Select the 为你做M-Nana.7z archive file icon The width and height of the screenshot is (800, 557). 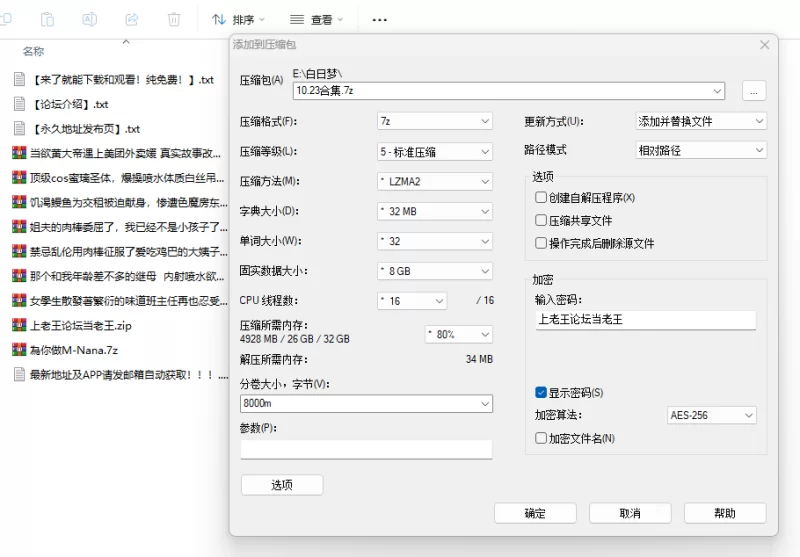[19, 350]
